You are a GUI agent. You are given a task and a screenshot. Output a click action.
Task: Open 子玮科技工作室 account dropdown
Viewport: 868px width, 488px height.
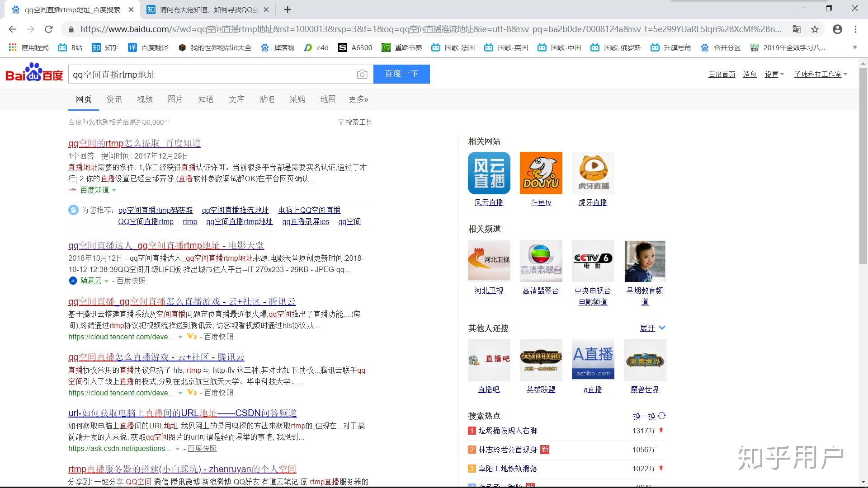821,74
